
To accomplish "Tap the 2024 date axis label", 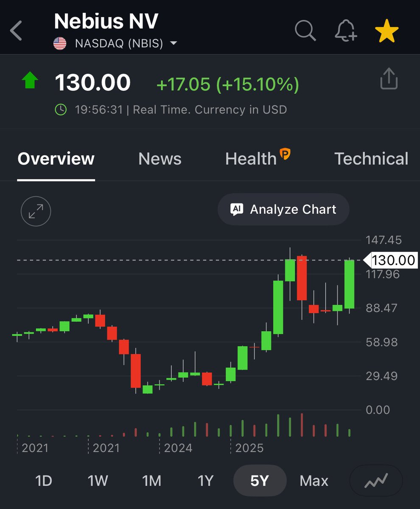I will coord(178,448).
